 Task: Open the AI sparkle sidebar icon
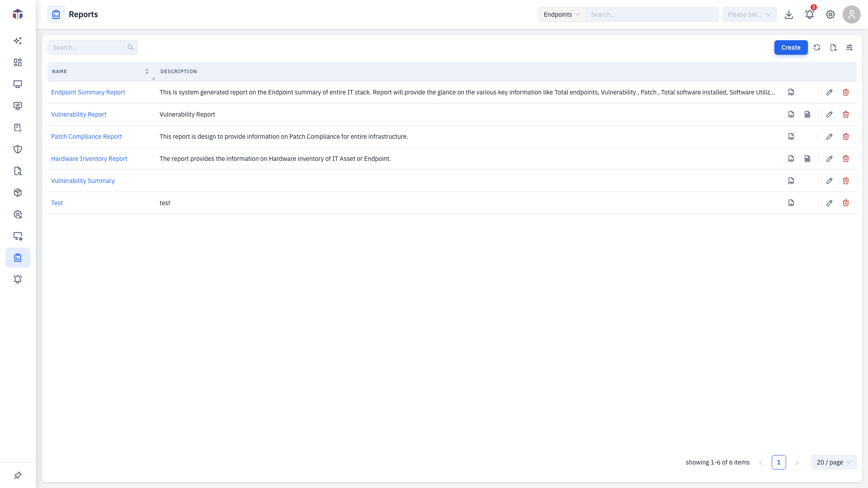[x=18, y=41]
